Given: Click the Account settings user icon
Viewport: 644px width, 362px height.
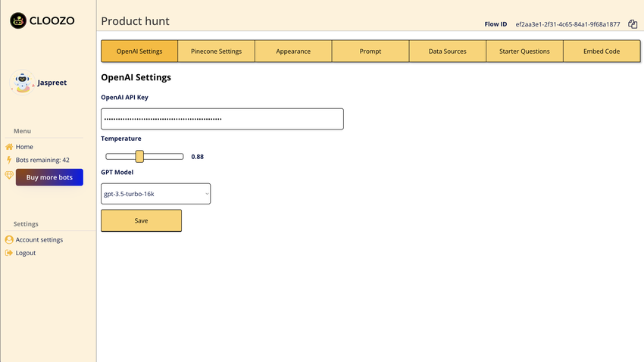Looking at the screenshot, I should click(9, 240).
